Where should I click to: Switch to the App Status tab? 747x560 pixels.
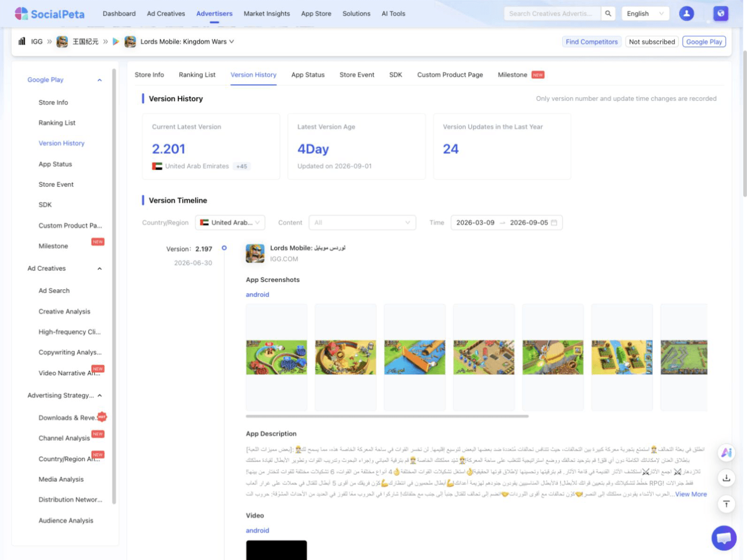[308, 75]
